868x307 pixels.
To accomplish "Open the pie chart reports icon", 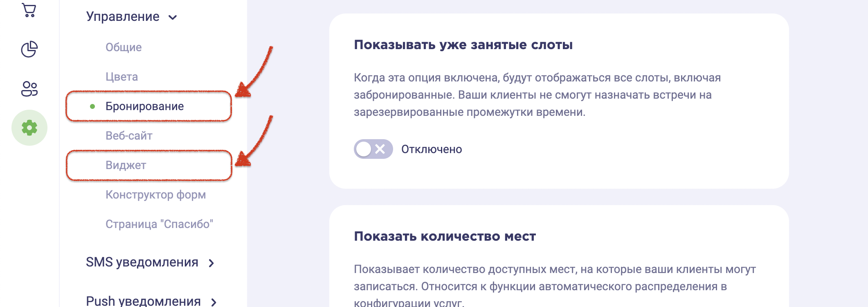I will pos(29,49).
